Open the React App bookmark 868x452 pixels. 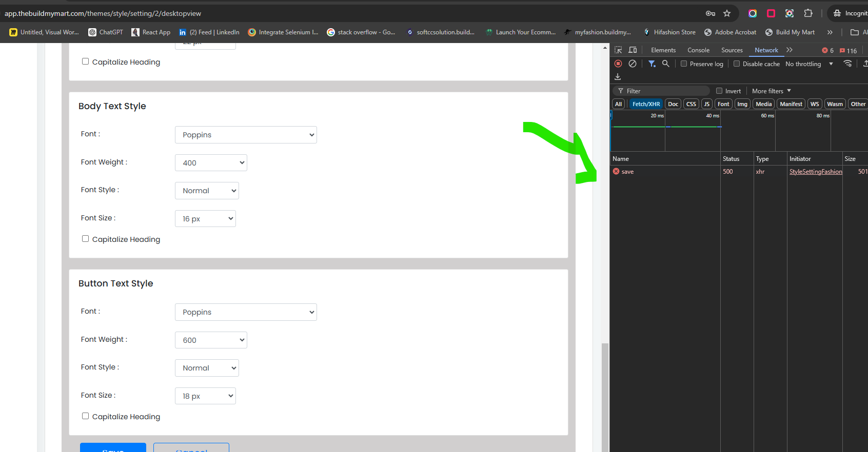151,32
